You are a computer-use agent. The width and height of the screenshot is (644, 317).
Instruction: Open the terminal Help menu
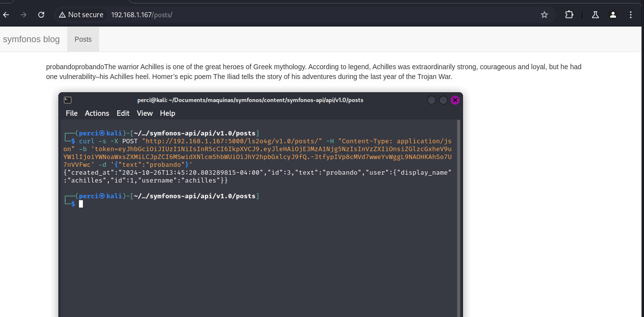pos(167,113)
